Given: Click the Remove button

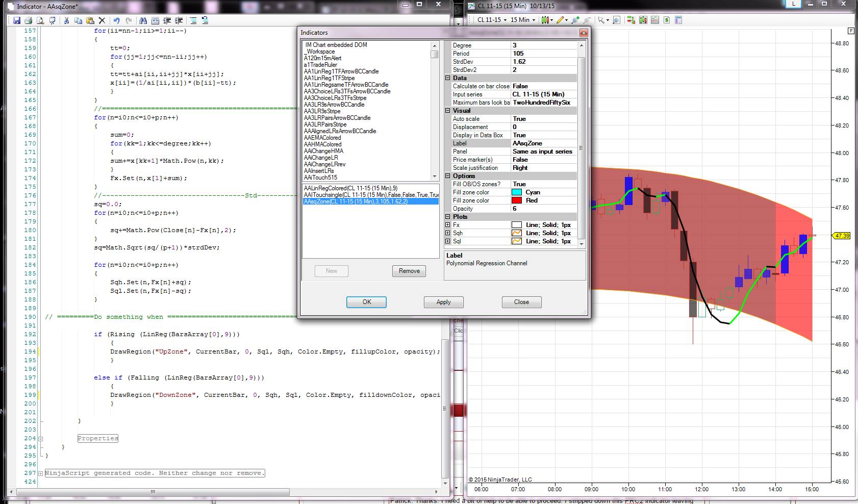Looking at the screenshot, I should pos(409,271).
